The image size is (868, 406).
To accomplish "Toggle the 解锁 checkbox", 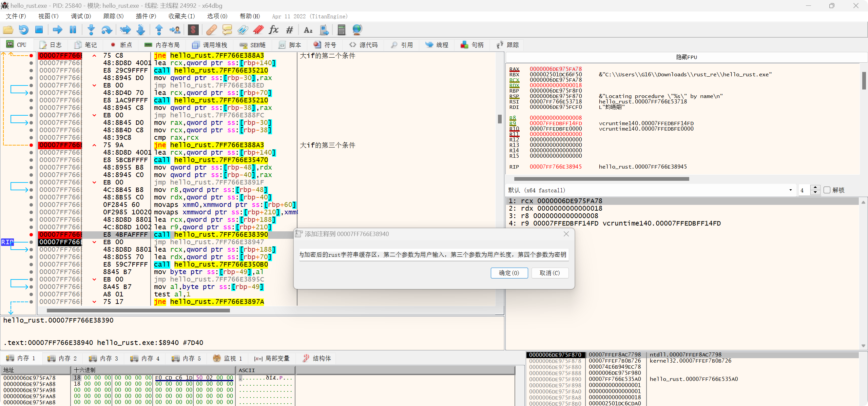I will tap(827, 190).
